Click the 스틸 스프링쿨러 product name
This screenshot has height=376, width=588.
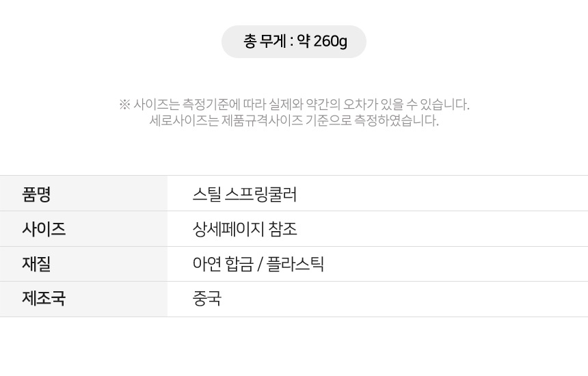(x=245, y=194)
